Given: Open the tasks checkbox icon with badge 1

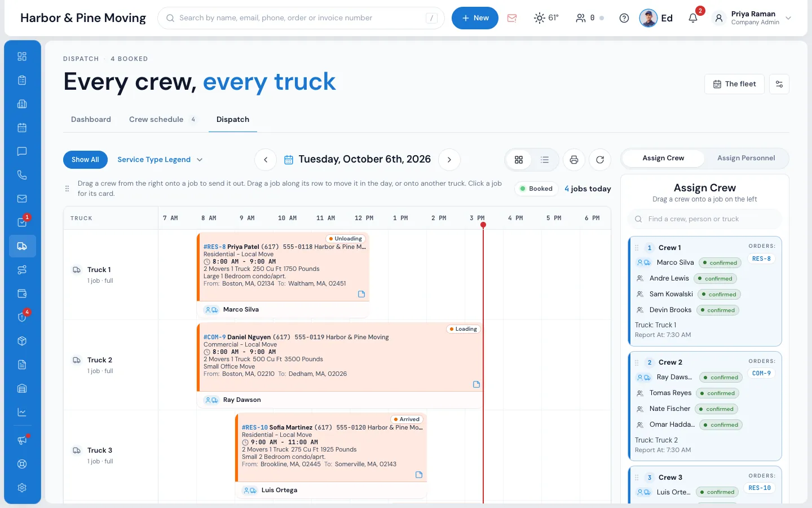Looking at the screenshot, I should [x=22, y=222].
